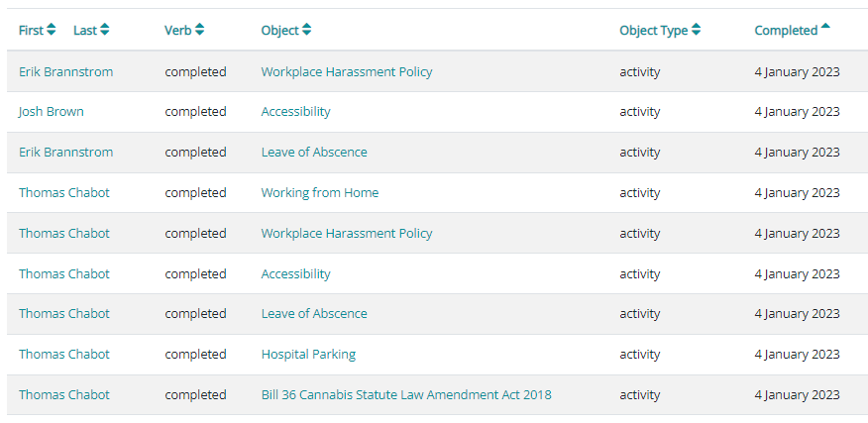Image resolution: width=868 pixels, height=423 pixels.
Task: Click Thomas Chabot in Hospital Parking row
Action: coord(64,355)
